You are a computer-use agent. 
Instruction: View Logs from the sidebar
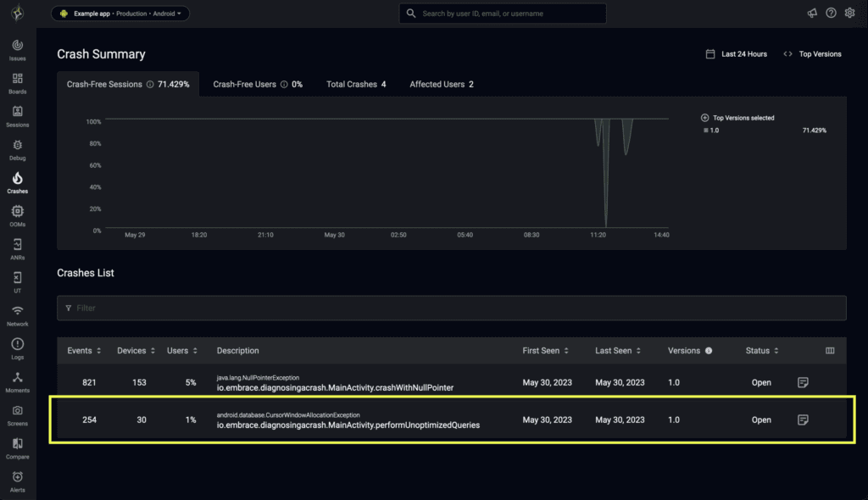pyautogui.click(x=17, y=349)
